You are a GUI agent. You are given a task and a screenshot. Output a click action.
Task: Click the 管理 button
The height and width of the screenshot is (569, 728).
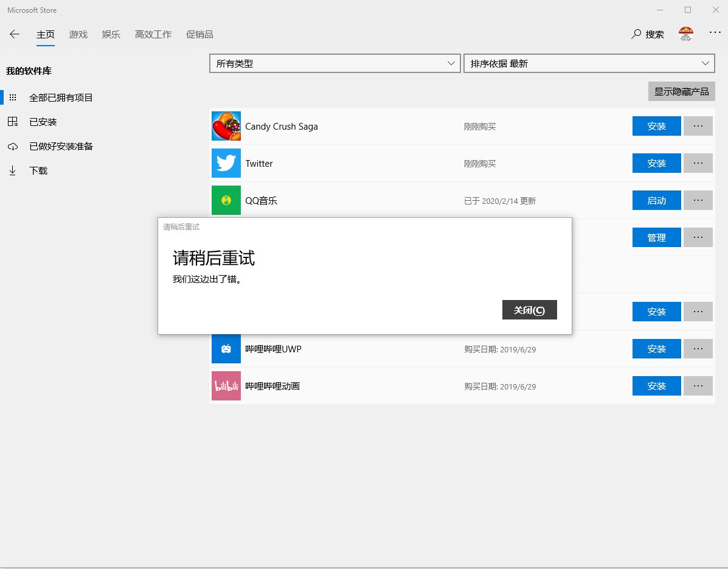pos(656,237)
